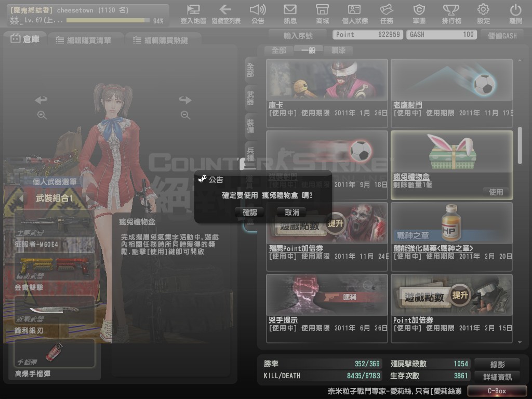Click the item list scrollbar thumb
The image size is (532, 399).
coord(520,145)
